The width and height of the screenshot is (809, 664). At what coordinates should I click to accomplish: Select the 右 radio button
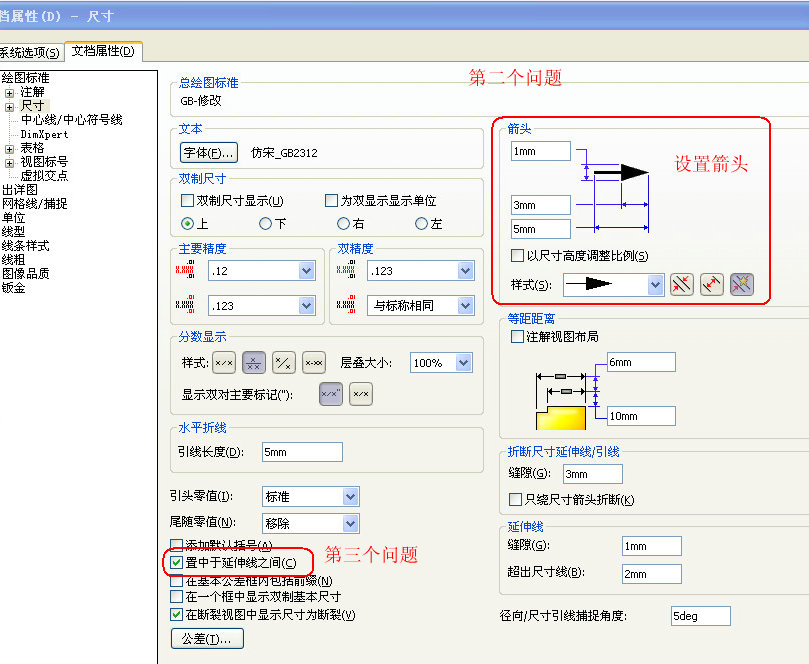[343, 223]
